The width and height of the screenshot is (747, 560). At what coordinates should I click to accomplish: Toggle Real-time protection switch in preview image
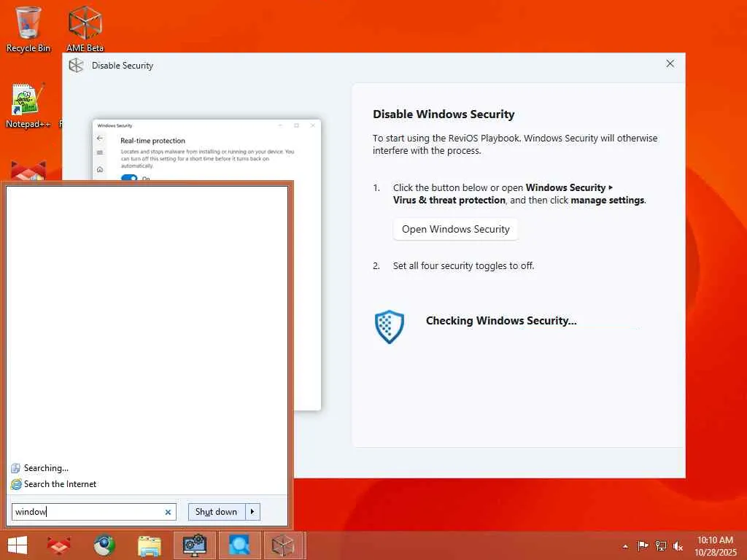click(x=129, y=177)
